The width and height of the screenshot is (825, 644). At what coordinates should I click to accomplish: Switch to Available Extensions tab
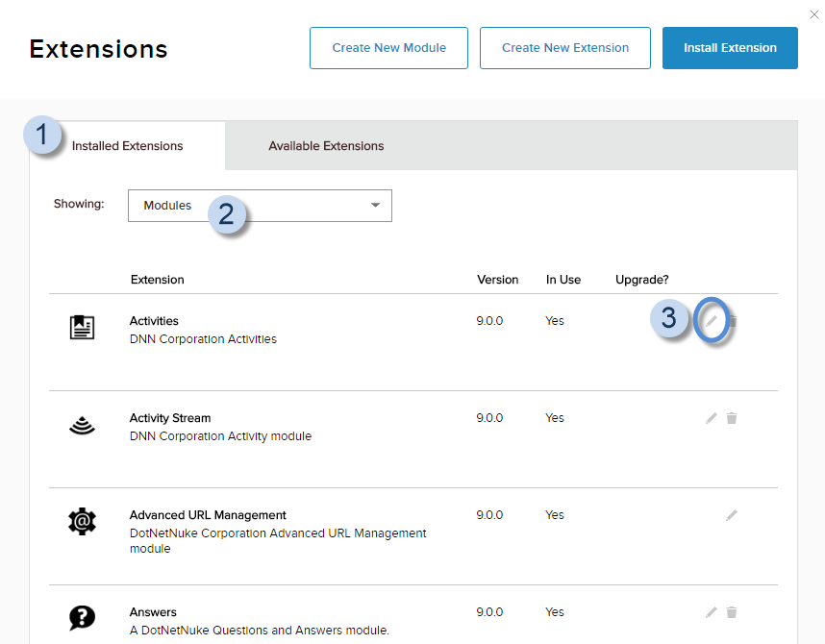(326, 146)
